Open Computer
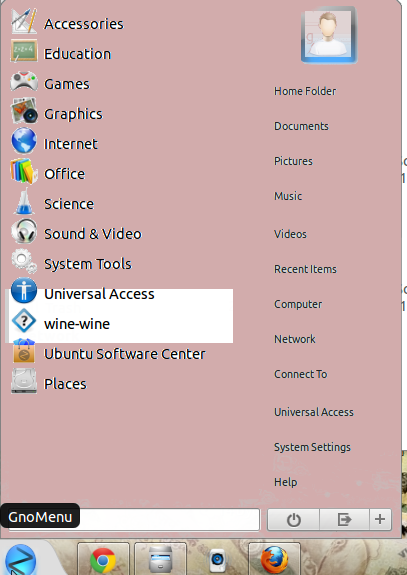This screenshot has height=575, width=407. coord(298,304)
